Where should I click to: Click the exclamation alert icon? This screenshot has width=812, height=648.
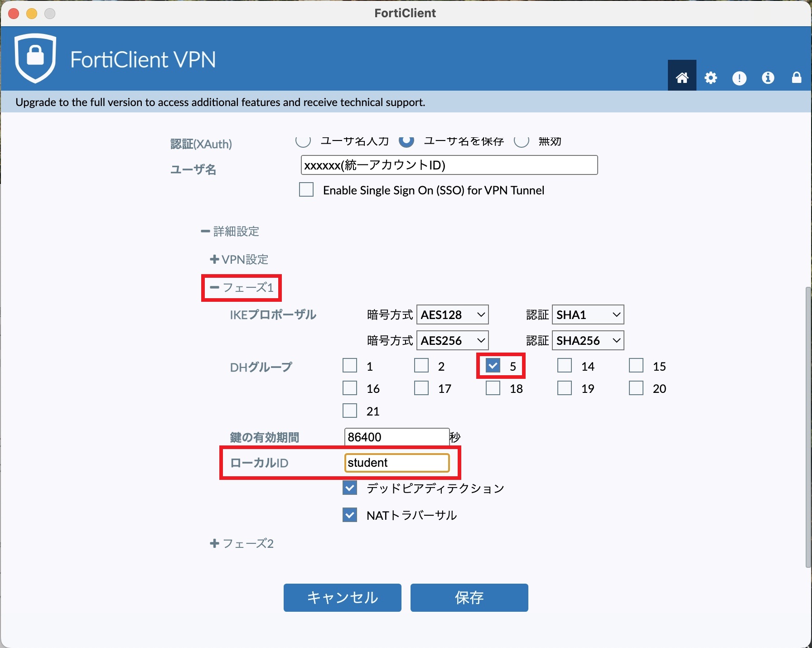(x=739, y=78)
